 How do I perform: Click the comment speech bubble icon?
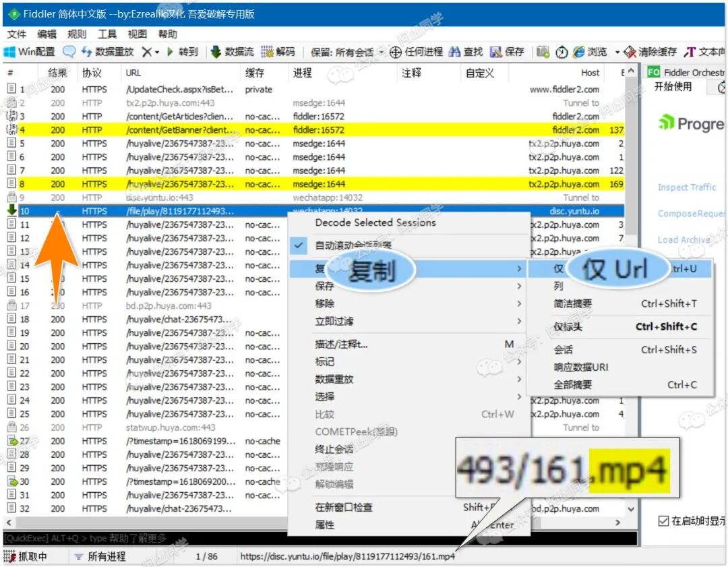click(x=69, y=51)
